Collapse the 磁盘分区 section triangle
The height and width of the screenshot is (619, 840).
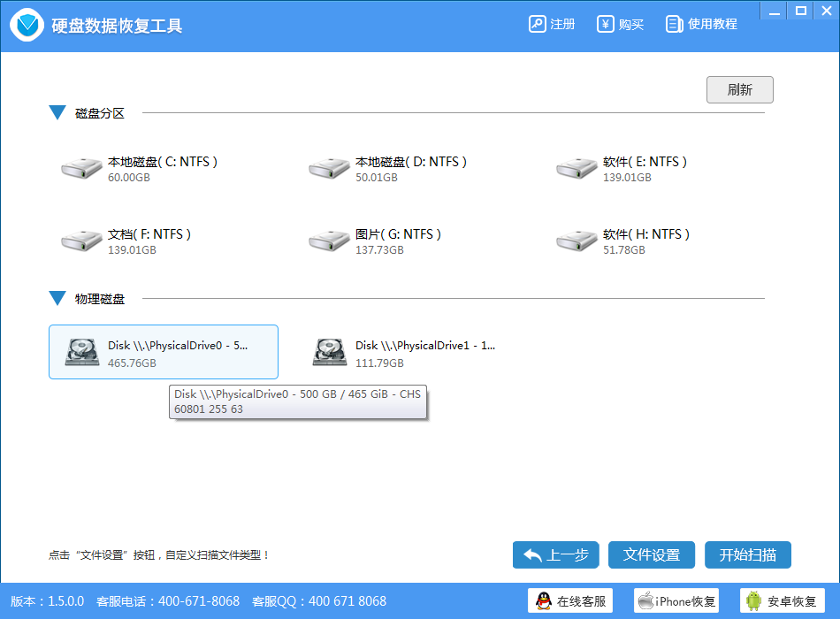57,113
